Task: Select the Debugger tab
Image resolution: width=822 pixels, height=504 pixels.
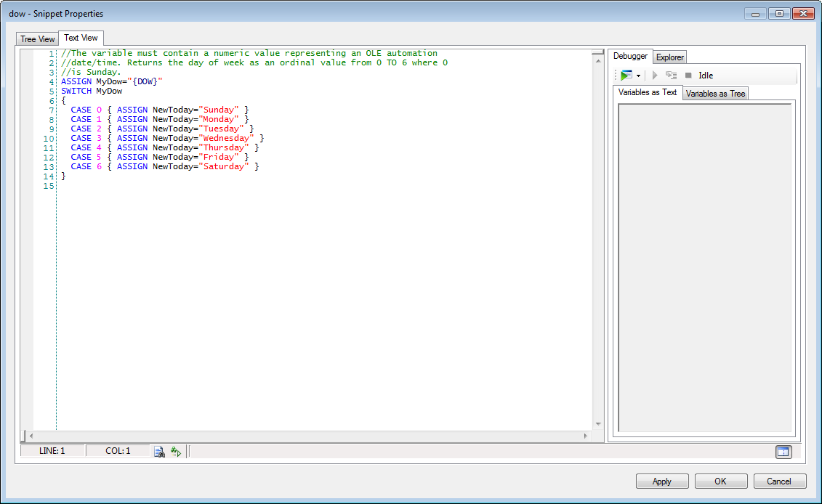Action: click(x=630, y=56)
